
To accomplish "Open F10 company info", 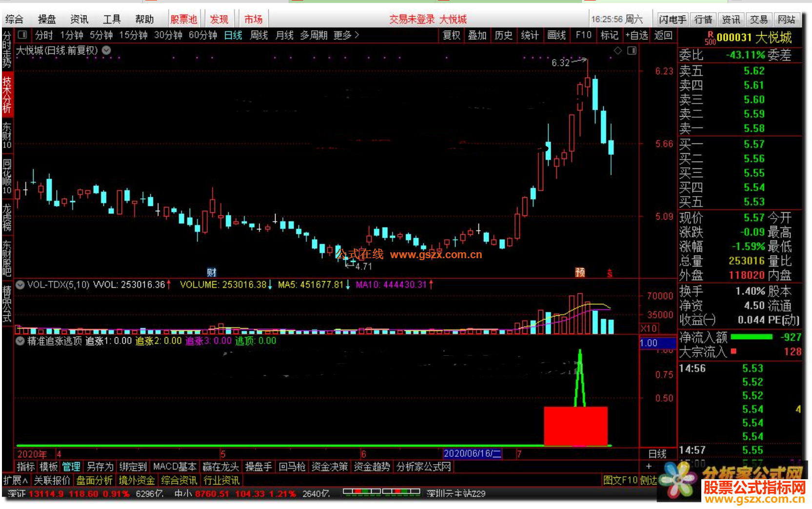I will tap(583, 35).
